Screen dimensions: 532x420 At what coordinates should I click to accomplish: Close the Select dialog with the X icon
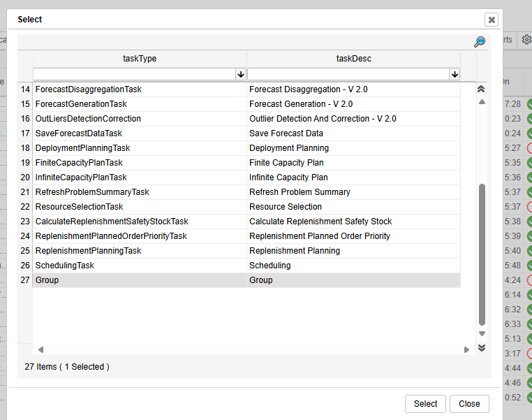[492, 20]
